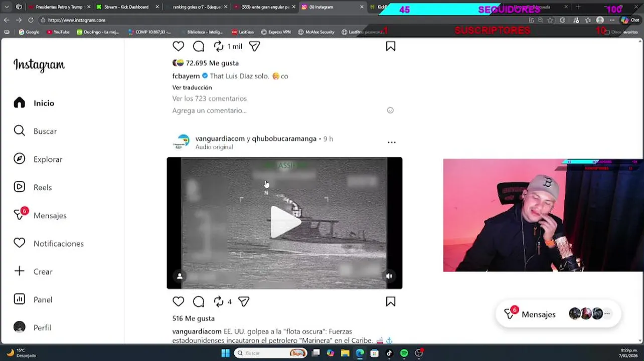Image resolution: width=644 pixels, height=361 pixels.
Task: View the 72.695 Me gusta list
Action: 212,63
